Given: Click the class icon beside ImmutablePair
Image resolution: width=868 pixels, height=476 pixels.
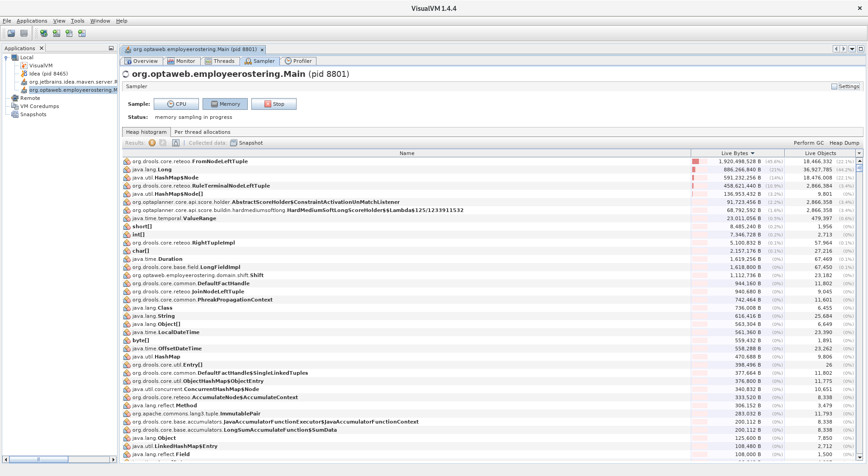Looking at the screenshot, I should click(x=127, y=414).
